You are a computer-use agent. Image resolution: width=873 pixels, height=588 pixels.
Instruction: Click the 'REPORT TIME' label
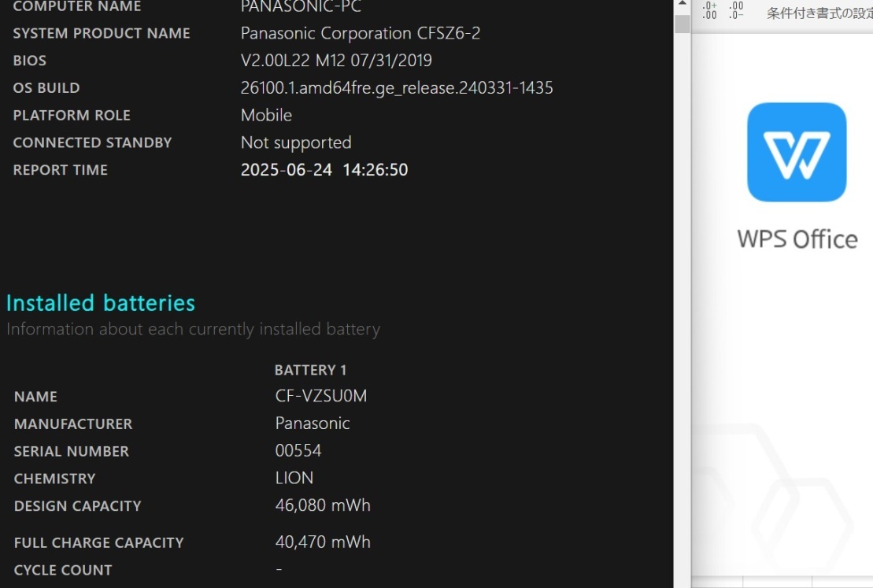coord(60,170)
